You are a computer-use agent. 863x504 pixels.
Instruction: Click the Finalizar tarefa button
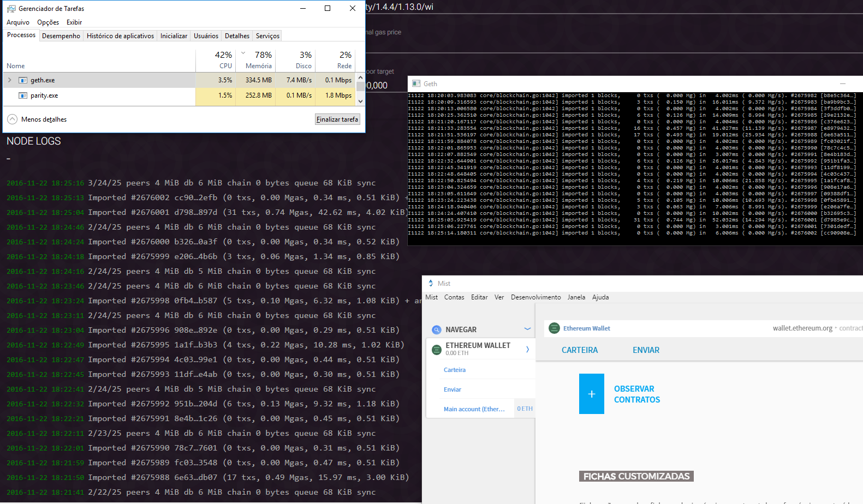tap(337, 119)
